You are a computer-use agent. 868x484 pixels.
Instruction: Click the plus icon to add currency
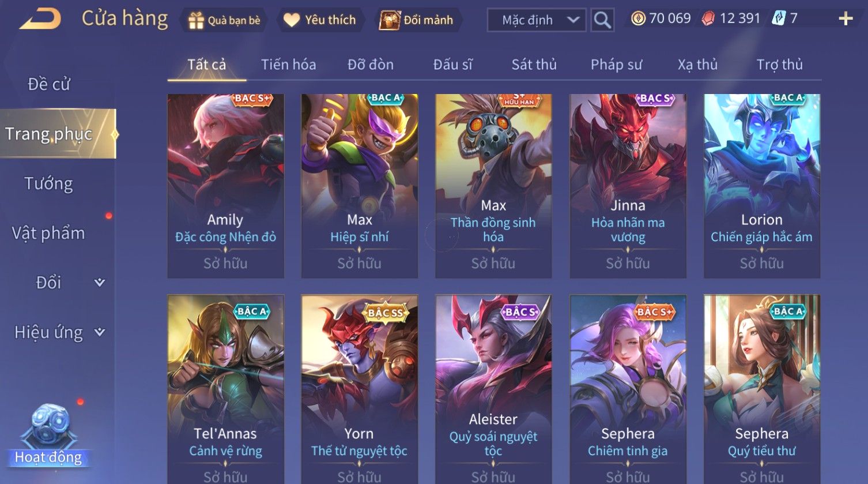click(x=846, y=19)
